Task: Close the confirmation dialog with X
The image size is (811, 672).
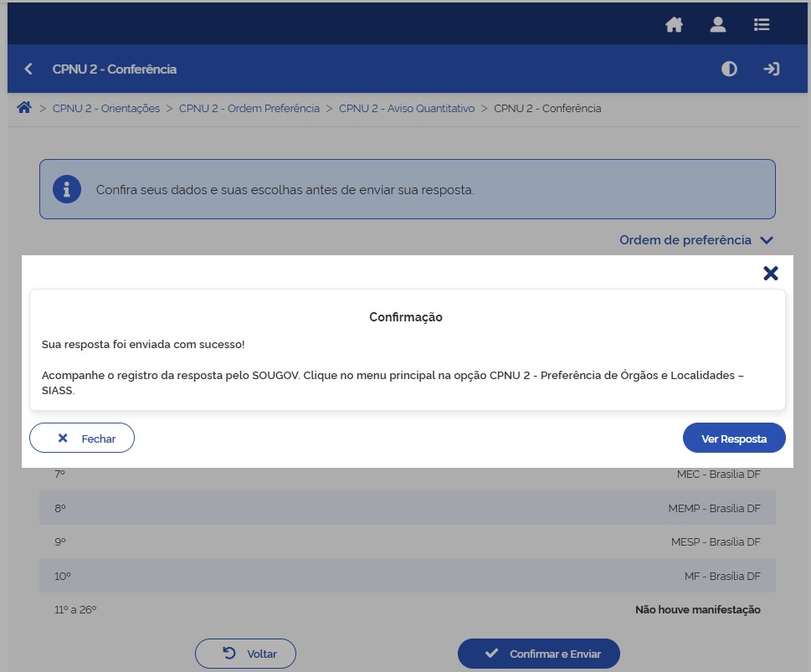Action: coord(771,273)
